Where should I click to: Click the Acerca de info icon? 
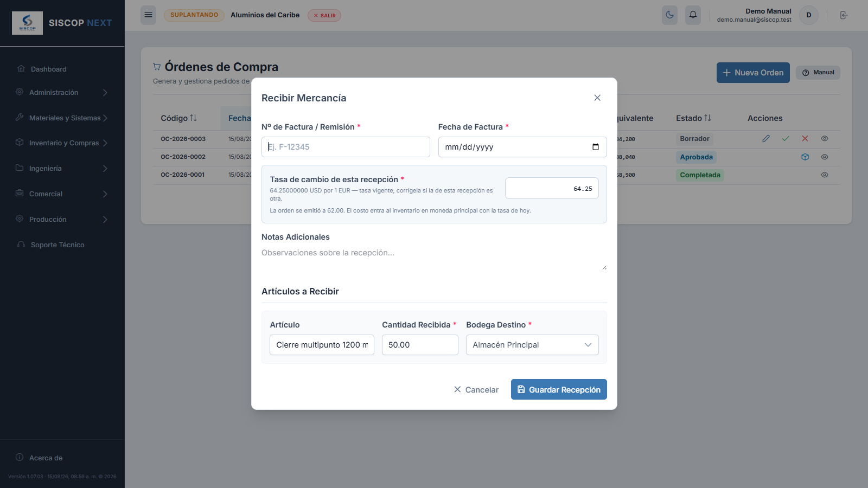20,457
